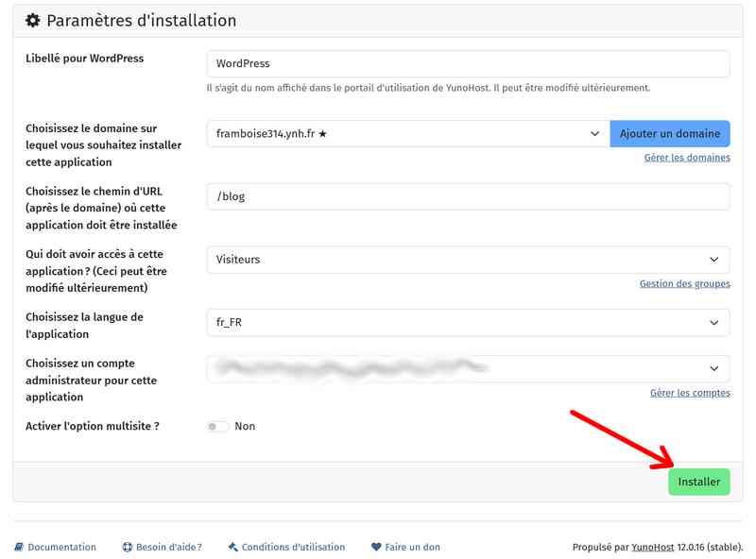Click the Installer button
Viewport: 756px width, 559px height.
pyautogui.click(x=698, y=482)
